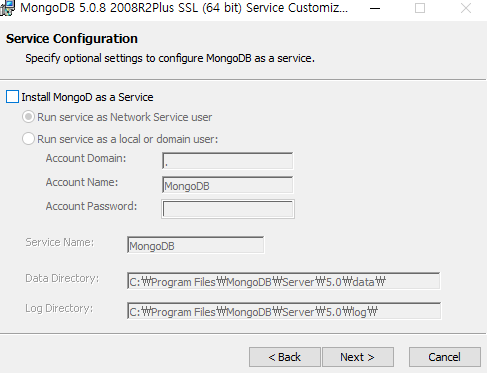Click the Service Configuration heading
The image size is (487, 373).
click(72, 39)
